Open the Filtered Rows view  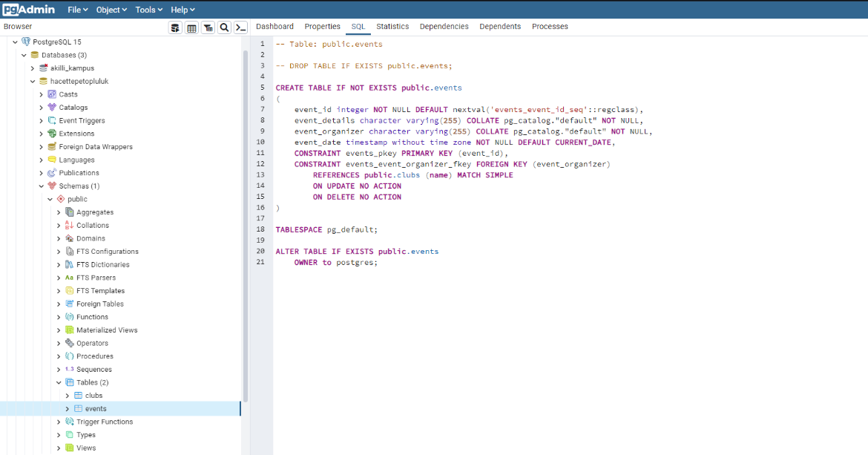(x=208, y=27)
